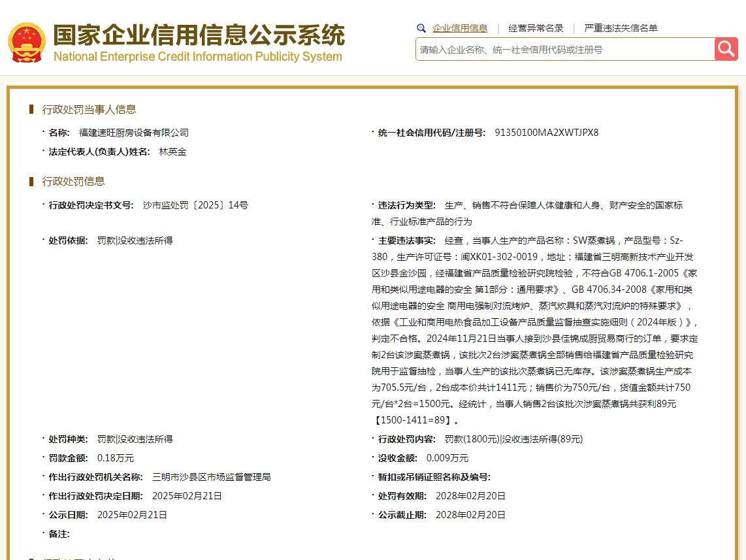Click the credit code 91350100MA2XWTJPX8
The height and width of the screenshot is (560, 746).
coord(546,133)
